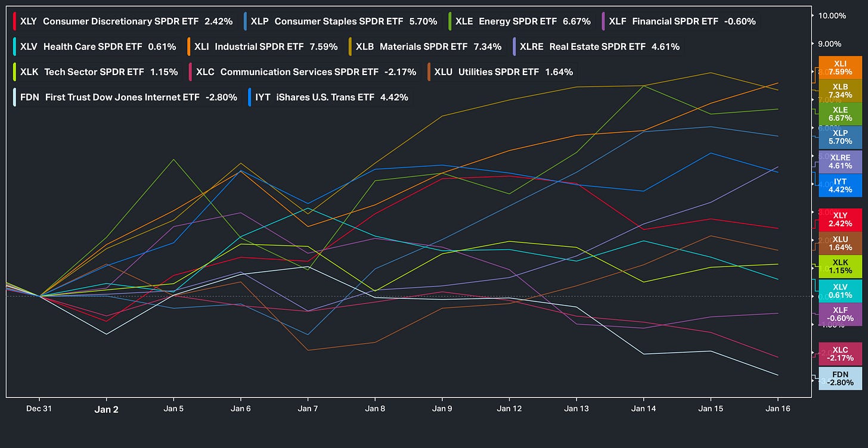Click the Jan 6 date label
Viewport: 868px width, 448px height.
pyautogui.click(x=240, y=409)
